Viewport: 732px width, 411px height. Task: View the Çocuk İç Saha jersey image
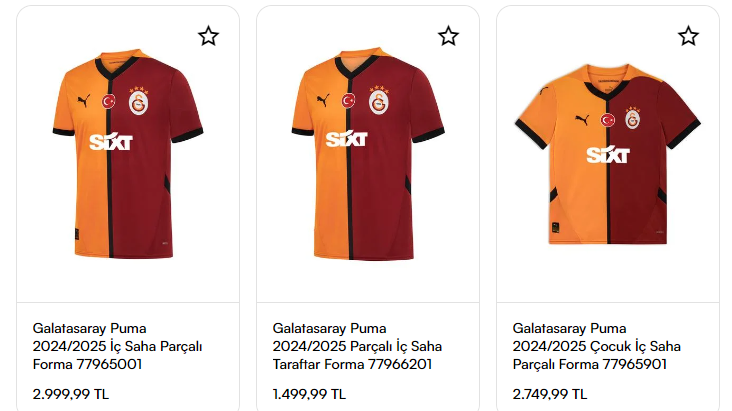pos(608,154)
